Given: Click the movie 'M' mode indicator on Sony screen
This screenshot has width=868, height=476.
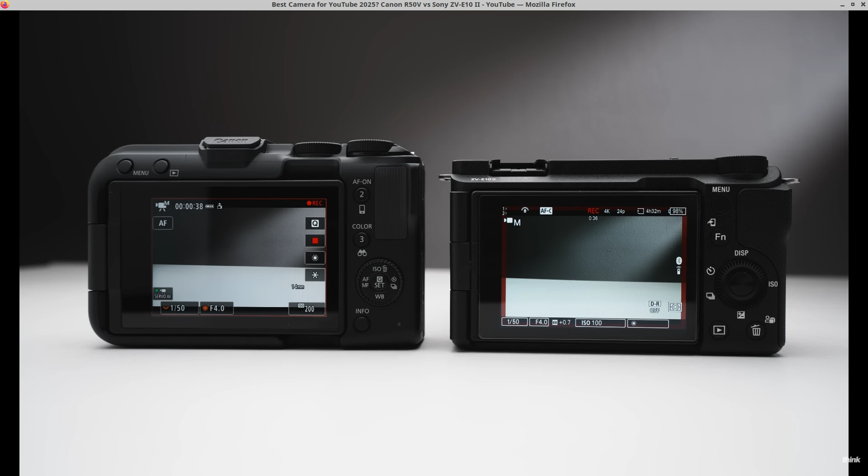Looking at the screenshot, I should (x=513, y=222).
